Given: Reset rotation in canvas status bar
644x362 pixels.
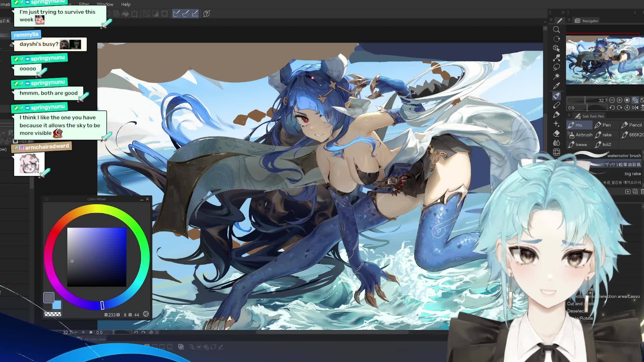Looking at the screenshot, I should click(x=151, y=332).
